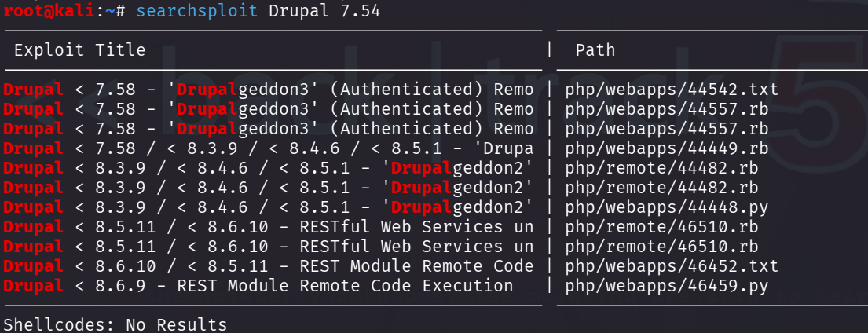Click the first php/remote/46510.rb path
Viewport: 868px width, 333px height.
point(661,227)
